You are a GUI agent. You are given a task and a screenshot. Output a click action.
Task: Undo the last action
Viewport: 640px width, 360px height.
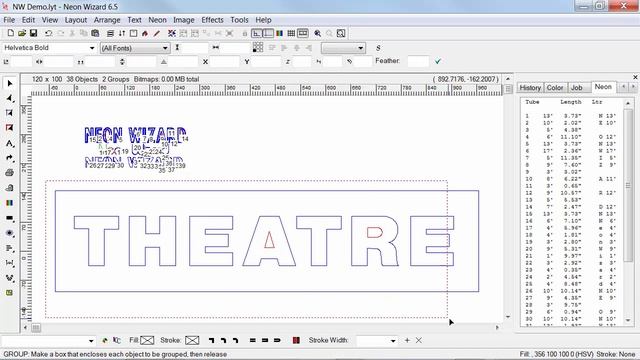tap(49, 33)
